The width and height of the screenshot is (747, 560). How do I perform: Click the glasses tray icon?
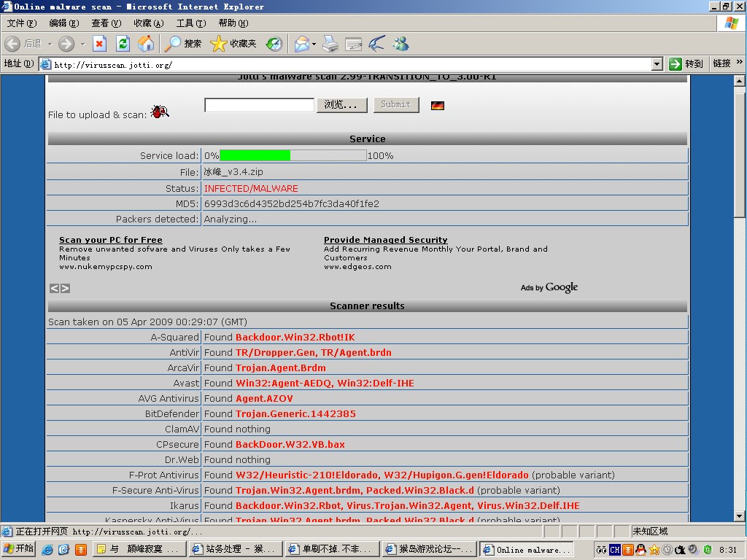point(602,550)
